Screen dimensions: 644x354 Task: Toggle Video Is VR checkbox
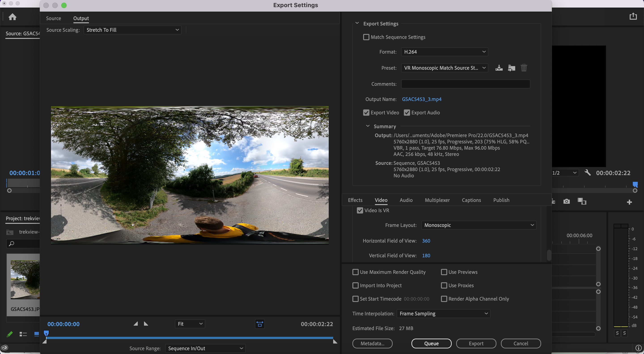tap(360, 210)
